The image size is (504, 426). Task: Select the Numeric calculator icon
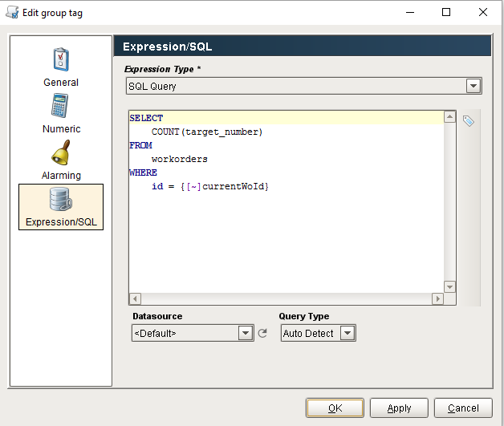coord(59,105)
